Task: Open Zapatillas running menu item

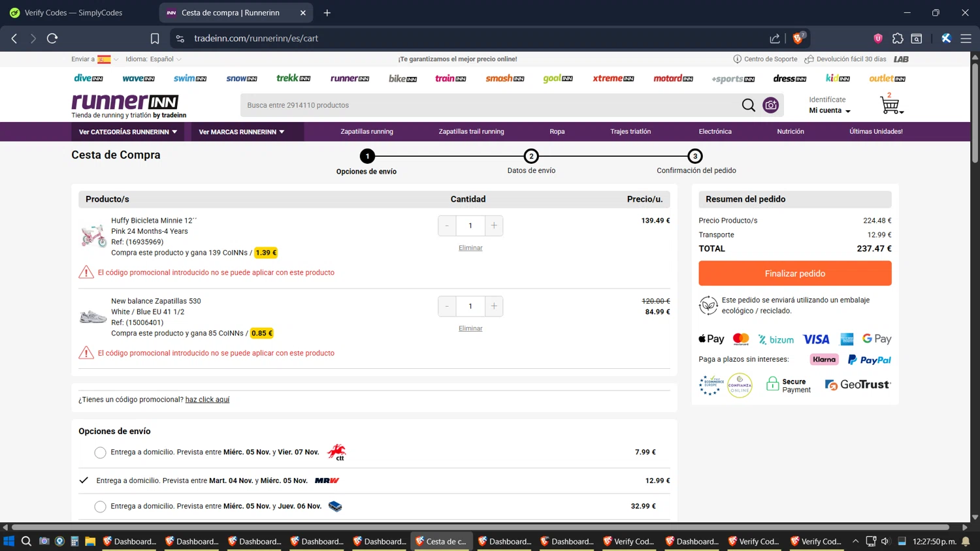Action: tap(367, 132)
